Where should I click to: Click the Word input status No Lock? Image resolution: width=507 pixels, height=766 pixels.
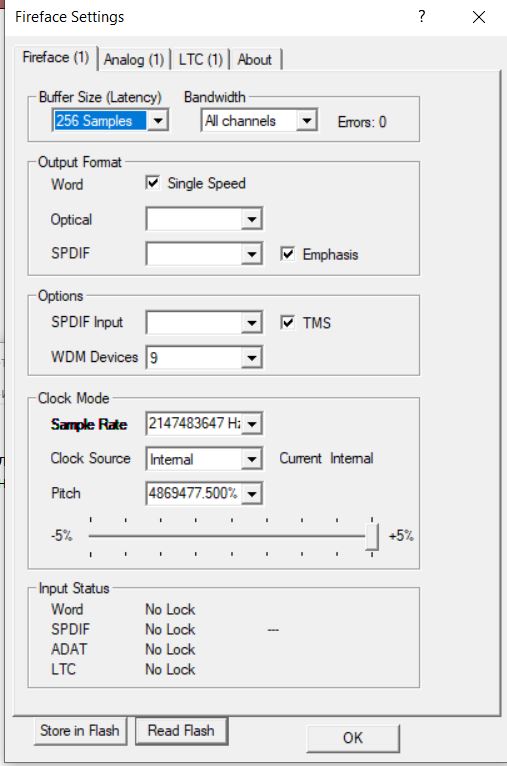click(170, 609)
